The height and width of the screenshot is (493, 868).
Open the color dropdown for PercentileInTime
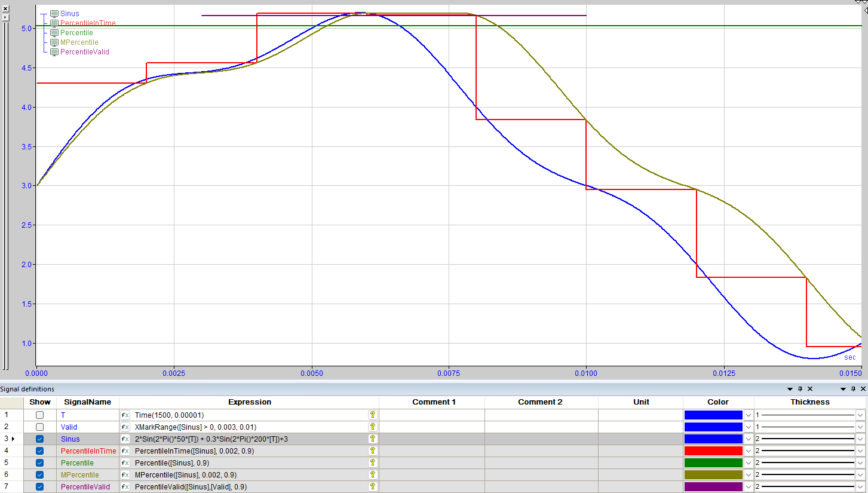pyautogui.click(x=748, y=451)
